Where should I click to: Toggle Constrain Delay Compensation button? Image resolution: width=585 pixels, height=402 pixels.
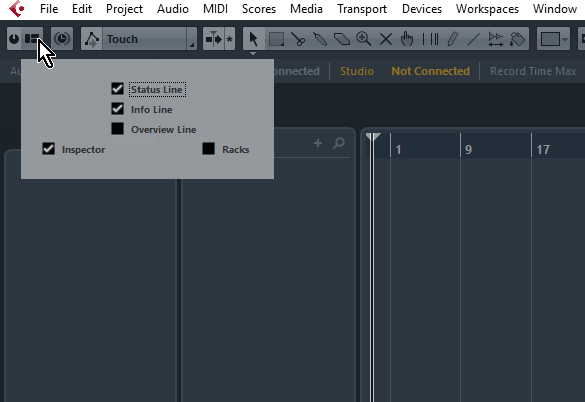[x=62, y=38]
